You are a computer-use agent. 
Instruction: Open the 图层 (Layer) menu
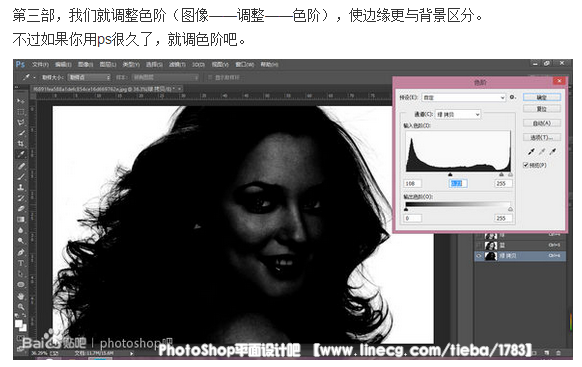point(108,65)
